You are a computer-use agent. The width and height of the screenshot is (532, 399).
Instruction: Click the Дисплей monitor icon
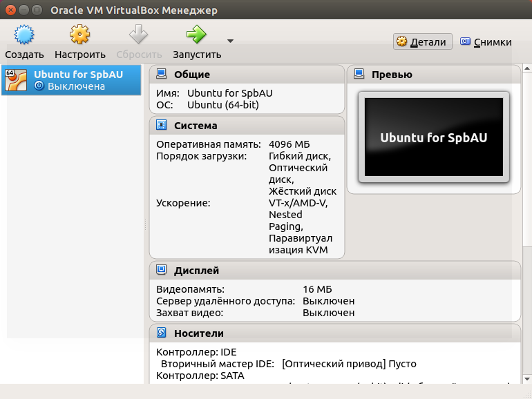(162, 271)
